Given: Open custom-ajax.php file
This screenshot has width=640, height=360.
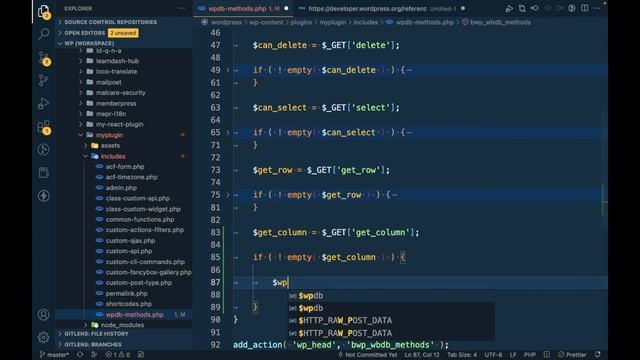Looking at the screenshot, I should [130, 240].
